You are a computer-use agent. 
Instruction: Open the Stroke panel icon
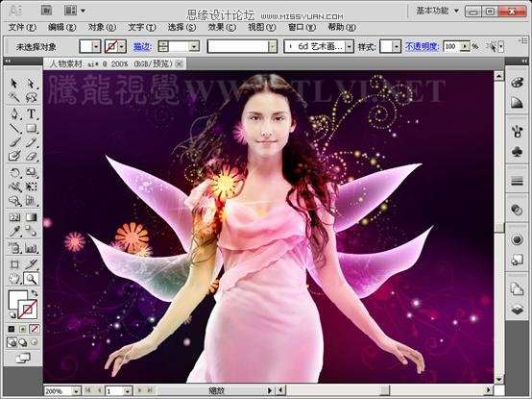(x=517, y=181)
